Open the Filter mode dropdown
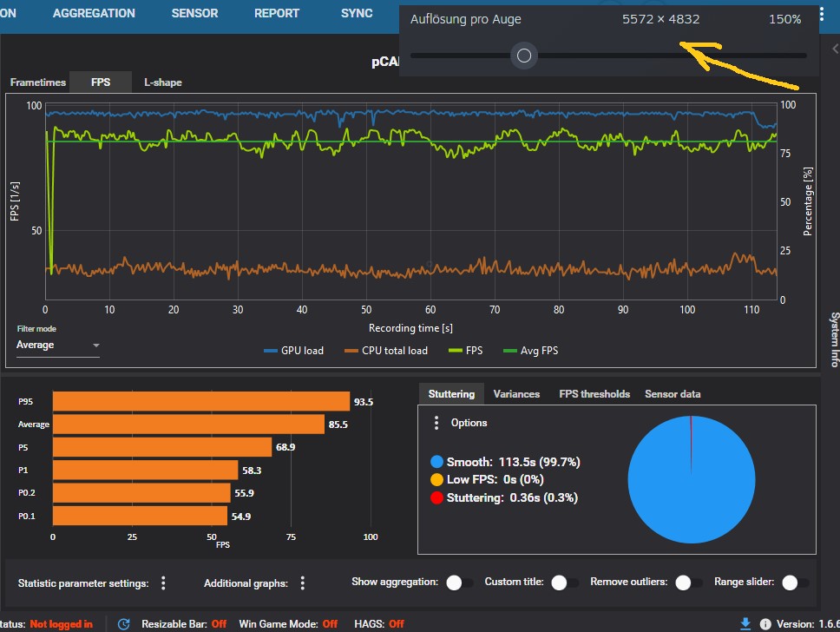 pyautogui.click(x=58, y=346)
